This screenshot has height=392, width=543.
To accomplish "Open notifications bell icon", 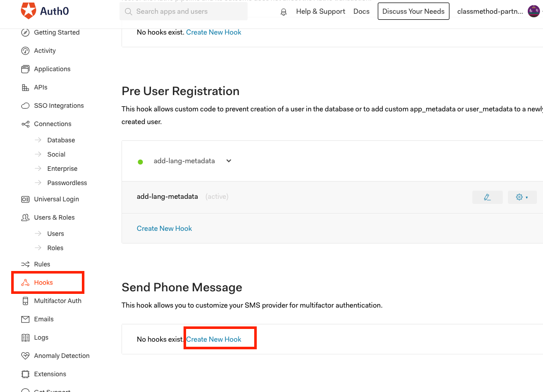I will pyautogui.click(x=283, y=12).
